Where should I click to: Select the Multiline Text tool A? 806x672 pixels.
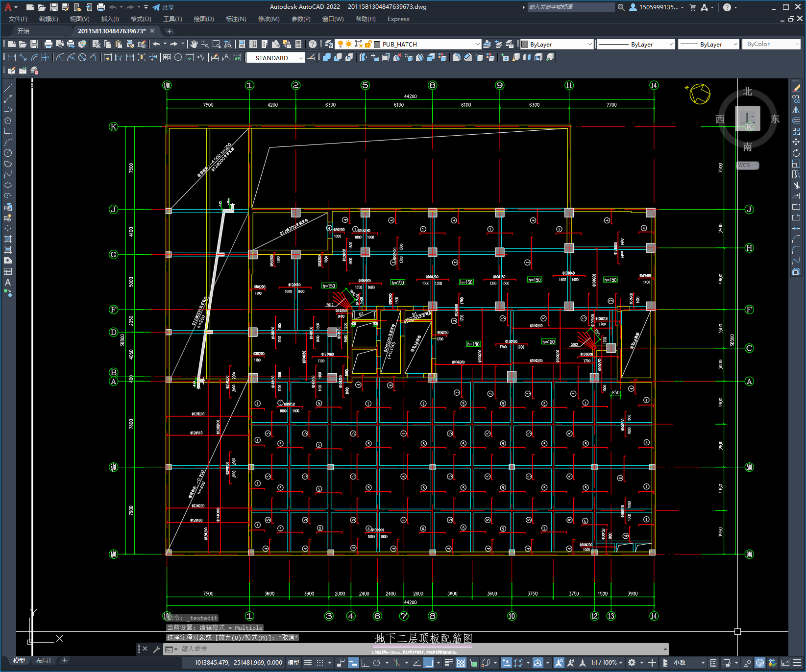pyautogui.click(x=7, y=282)
